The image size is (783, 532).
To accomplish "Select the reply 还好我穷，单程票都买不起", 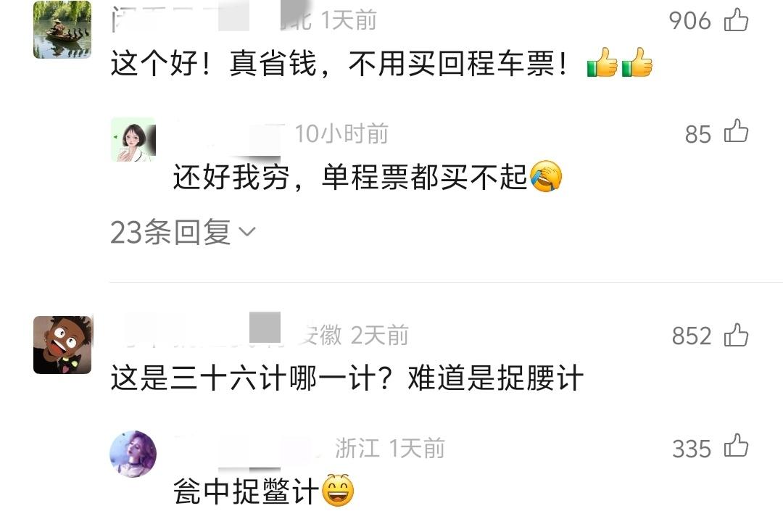I will click(349, 177).
